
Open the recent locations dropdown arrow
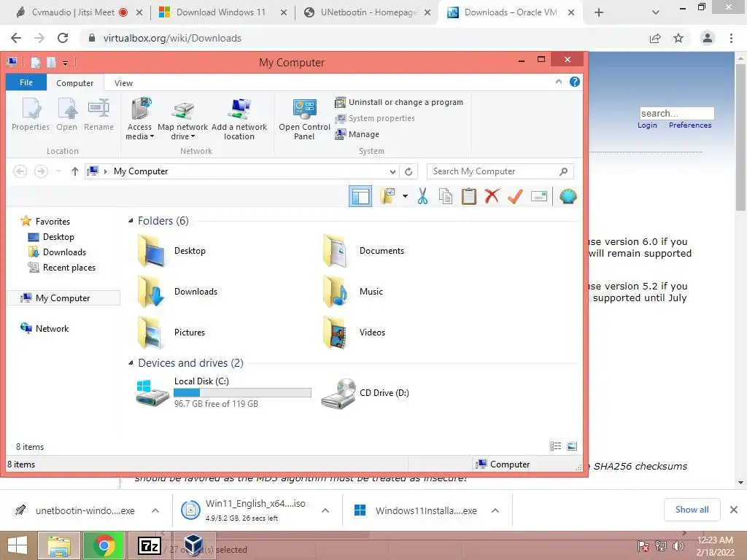58,171
